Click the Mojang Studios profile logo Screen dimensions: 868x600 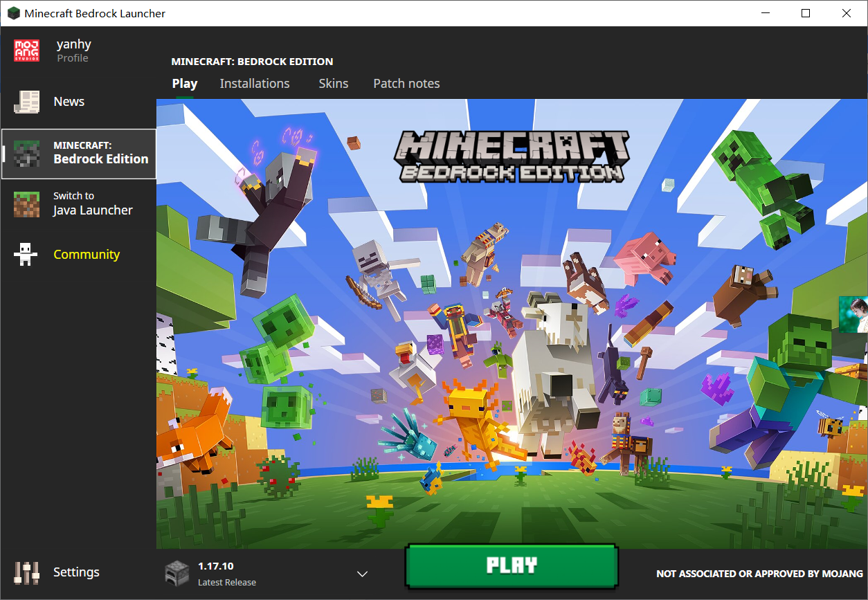(x=27, y=51)
